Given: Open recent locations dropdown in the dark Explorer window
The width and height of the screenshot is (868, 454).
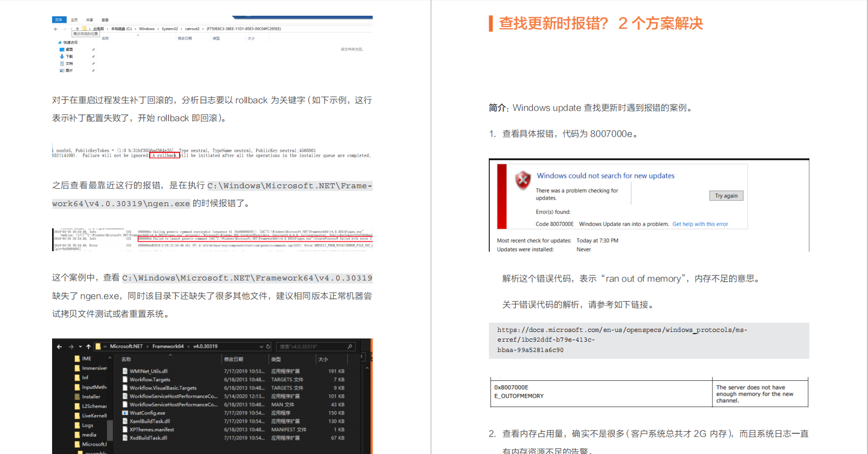Looking at the screenshot, I should tap(80, 347).
